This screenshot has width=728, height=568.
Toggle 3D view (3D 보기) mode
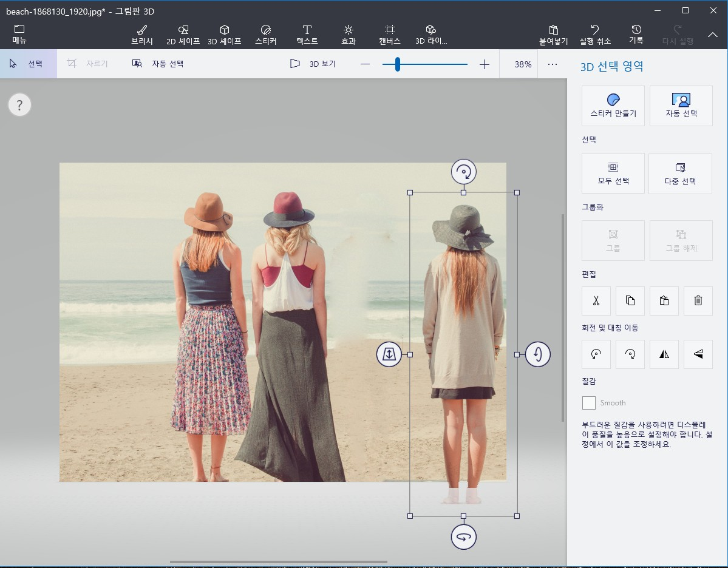pos(313,64)
